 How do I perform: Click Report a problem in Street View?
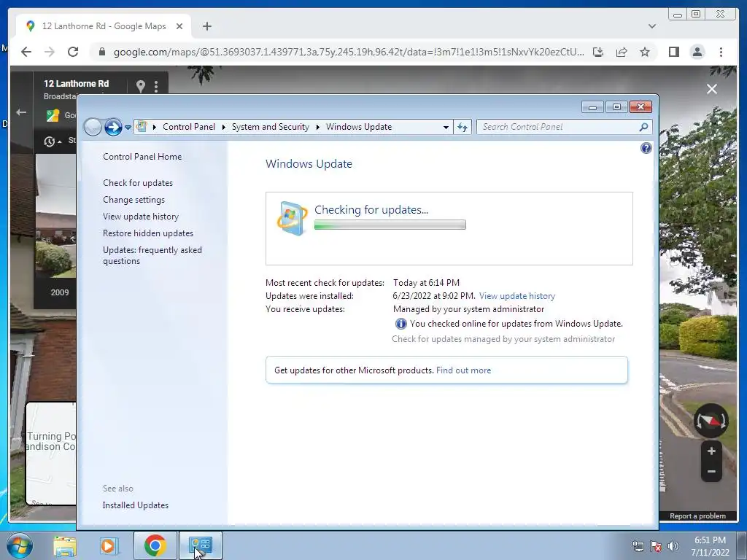tap(697, 516)
